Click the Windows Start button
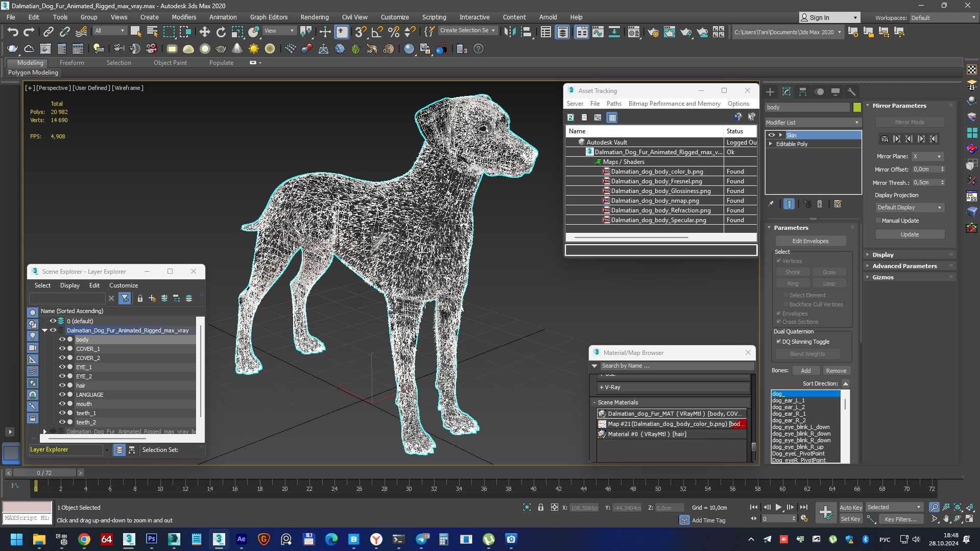 pyautogui.click(x=16, y=539)
